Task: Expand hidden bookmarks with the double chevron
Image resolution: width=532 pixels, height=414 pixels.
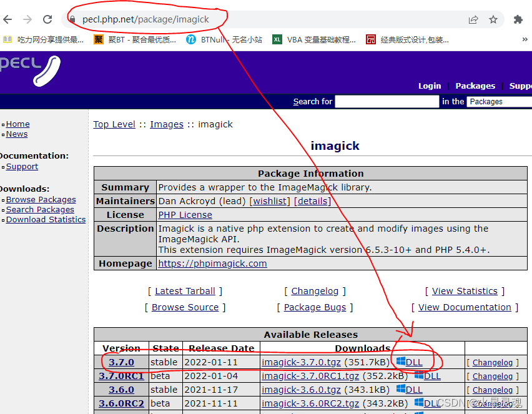Action: point(525,39)
